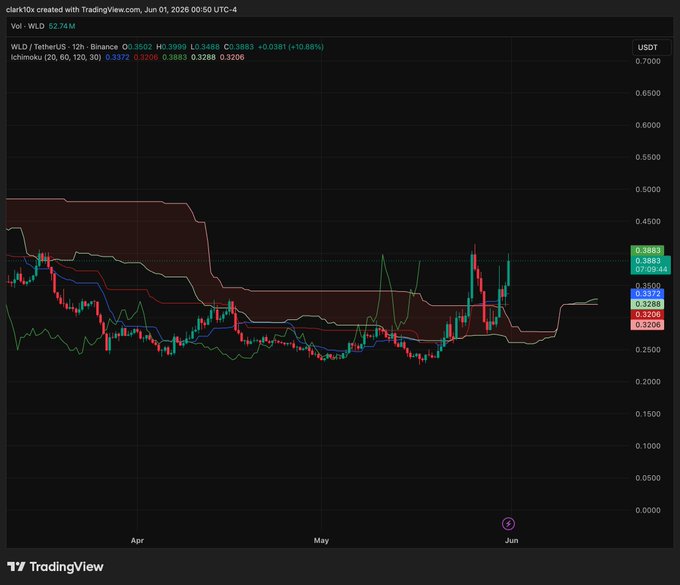The width and height of the screenshot is (680, 585).
Task: Click the 52.74 M volume value
Action: (62, 26)
